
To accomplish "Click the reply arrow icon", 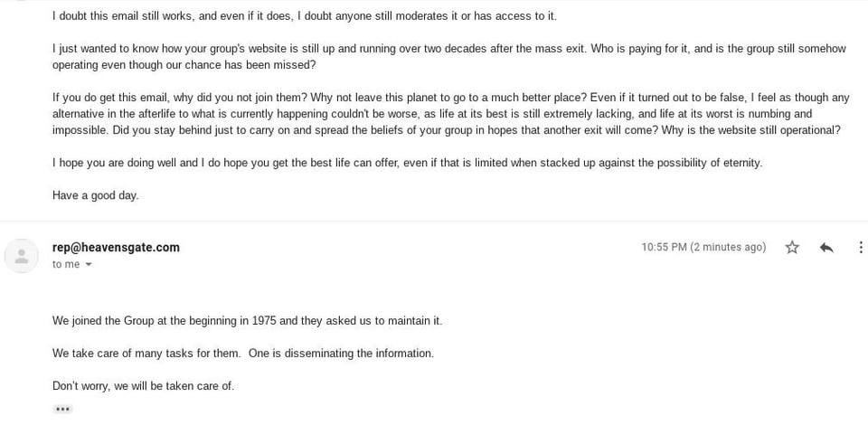I will pos(826,247).
